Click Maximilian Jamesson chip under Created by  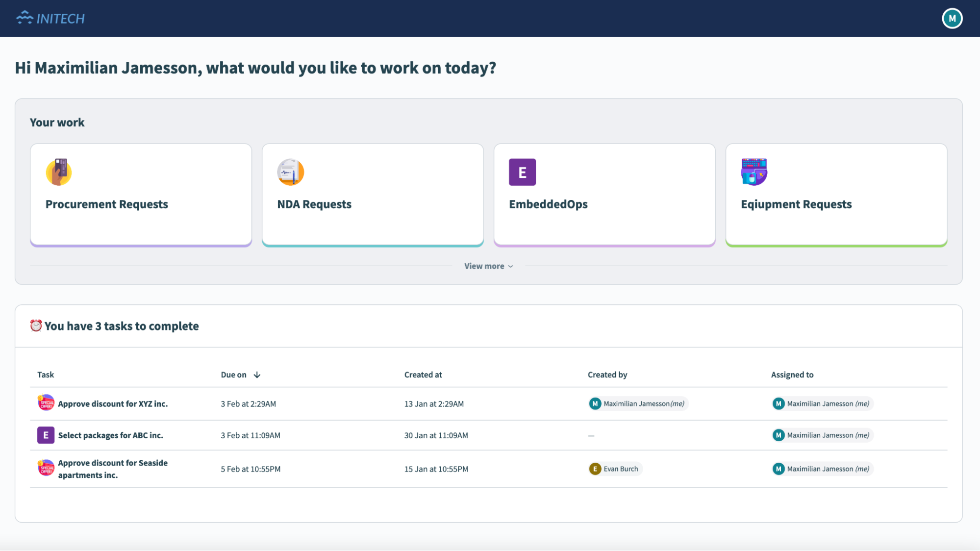tap(638, 404)
